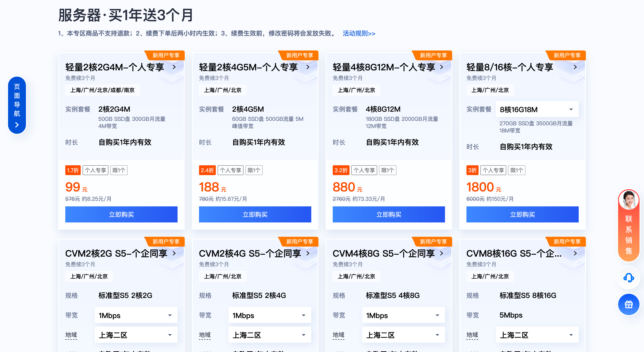Screen dimensions: 644x352
Task: Click the 3.2折 discount badge
Action: pos(341,170)
